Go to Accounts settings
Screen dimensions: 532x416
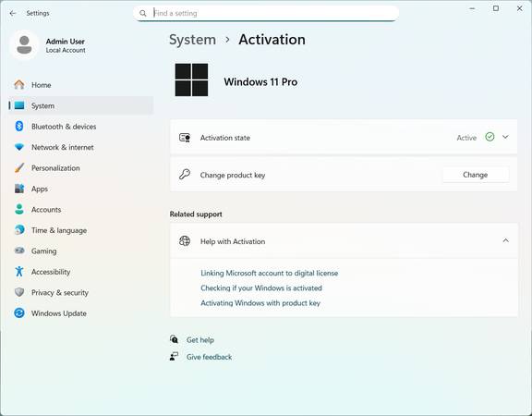click(81, 209)
